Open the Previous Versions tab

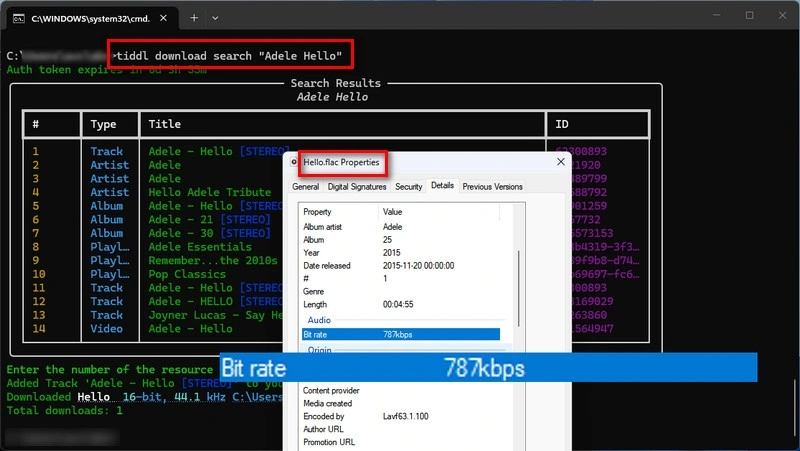pos(492,187)
